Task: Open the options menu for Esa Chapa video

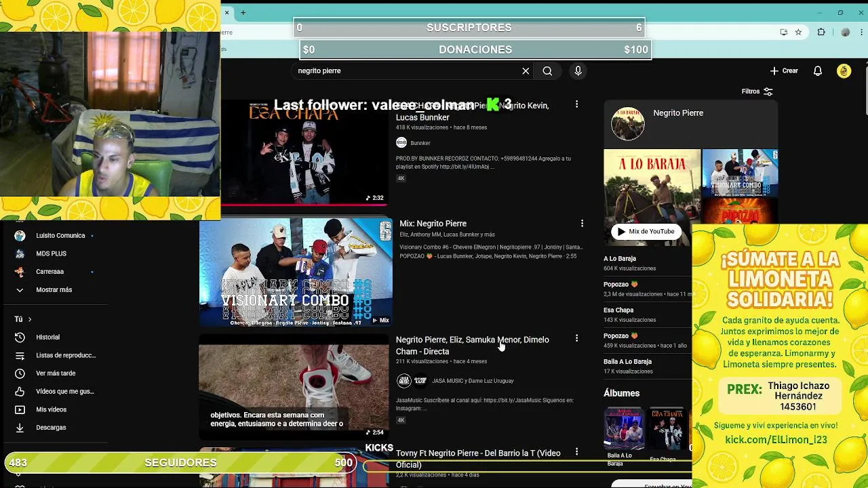Action: [x=576, y=104]
